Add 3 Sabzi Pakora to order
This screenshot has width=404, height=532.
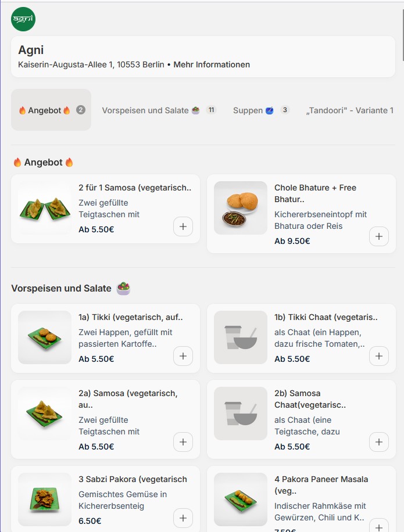tap(183, 517)
